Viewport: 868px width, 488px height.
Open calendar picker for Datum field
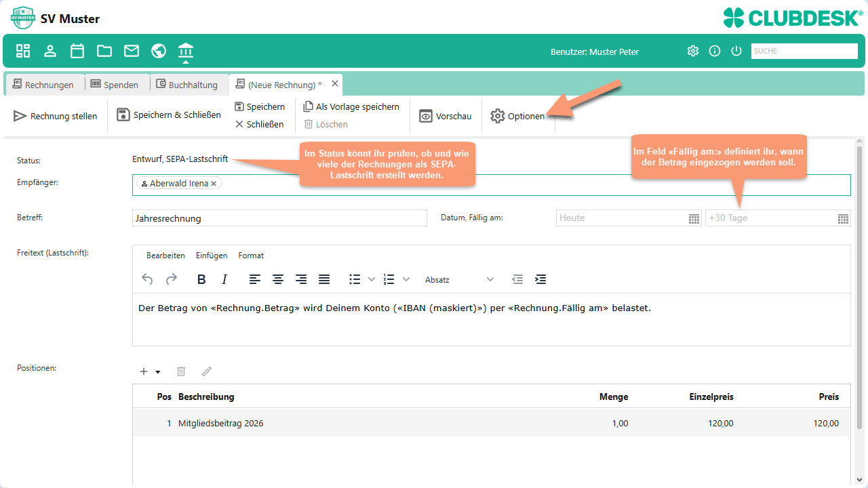[694, 218]
